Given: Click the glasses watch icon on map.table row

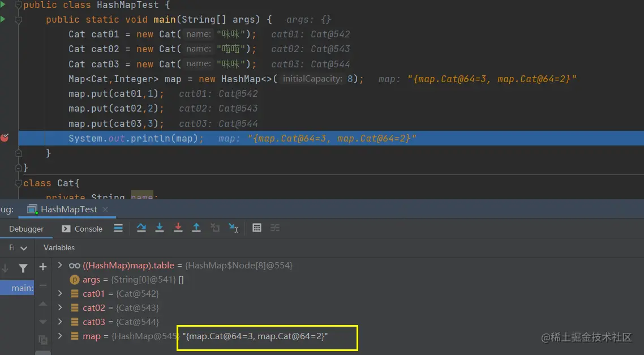Looking at the screenshot, I should (74, 266).
